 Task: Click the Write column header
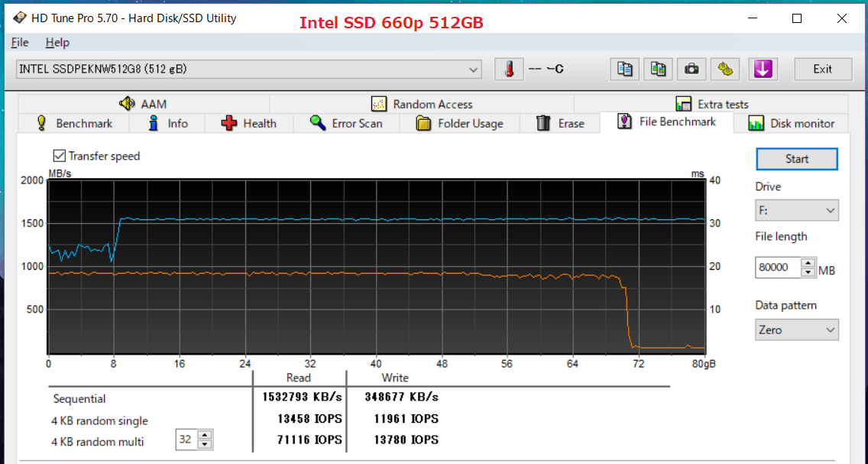coord(395,378)
